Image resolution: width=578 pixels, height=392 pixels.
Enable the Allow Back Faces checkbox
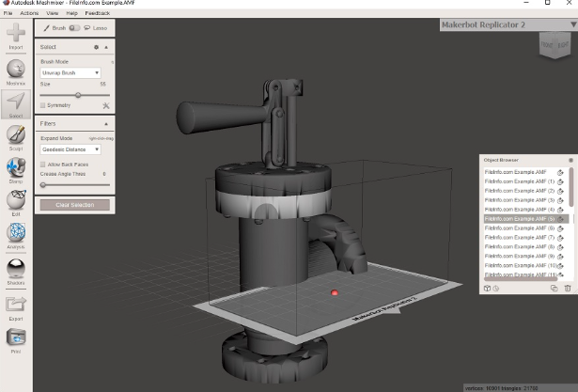[x=42, y=165]
